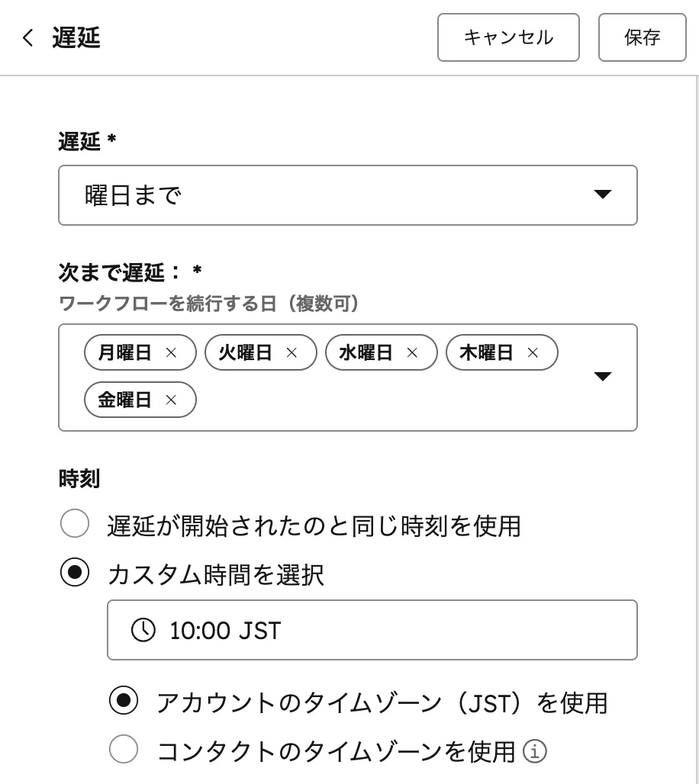Open the info tooltip beside コンタクトのタイムゾーンを使用
The image size is (699, 784).
(535, 751)
